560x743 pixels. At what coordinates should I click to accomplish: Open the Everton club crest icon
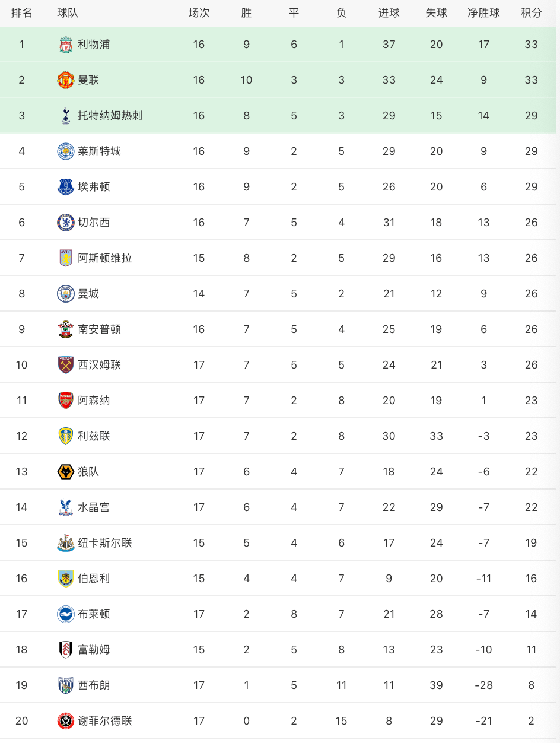65,187
